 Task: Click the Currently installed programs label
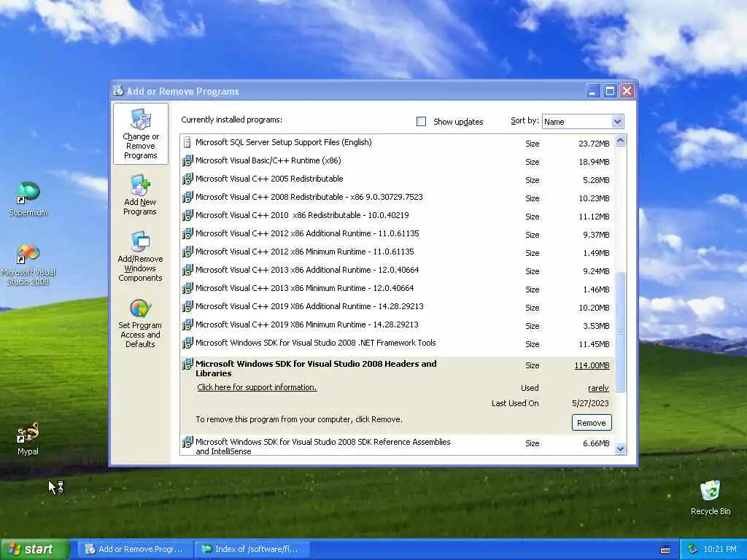[x=231, y=120]
